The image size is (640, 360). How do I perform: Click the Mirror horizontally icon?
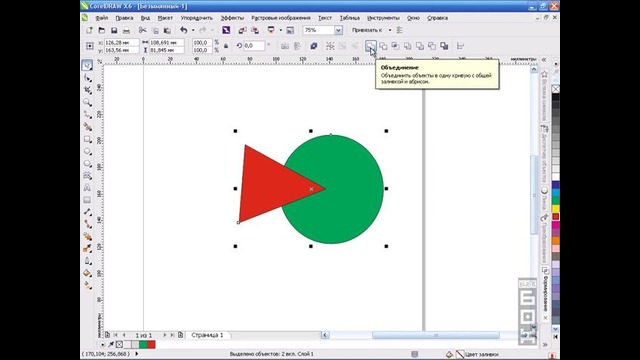coord(285,46)
